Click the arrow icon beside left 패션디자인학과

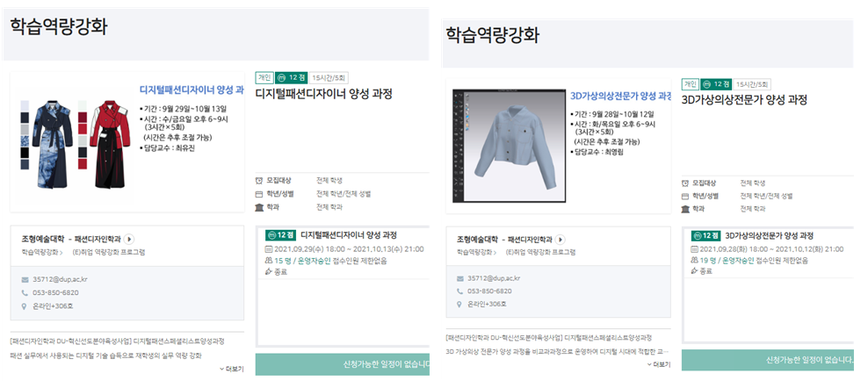(x=130, y=238)
